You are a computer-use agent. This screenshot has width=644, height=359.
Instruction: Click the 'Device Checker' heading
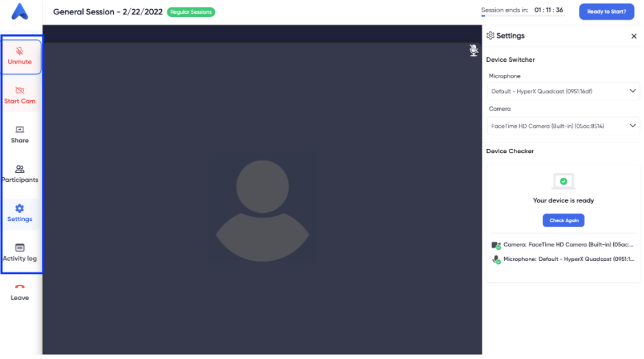510,151
